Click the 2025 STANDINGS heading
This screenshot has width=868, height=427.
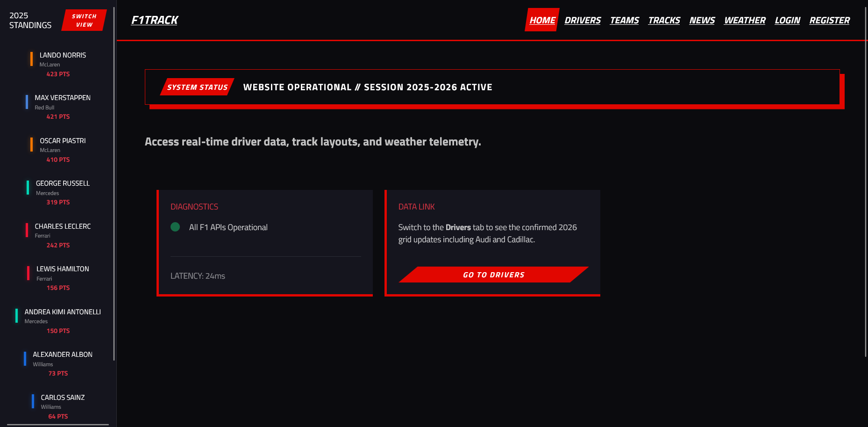30,20
